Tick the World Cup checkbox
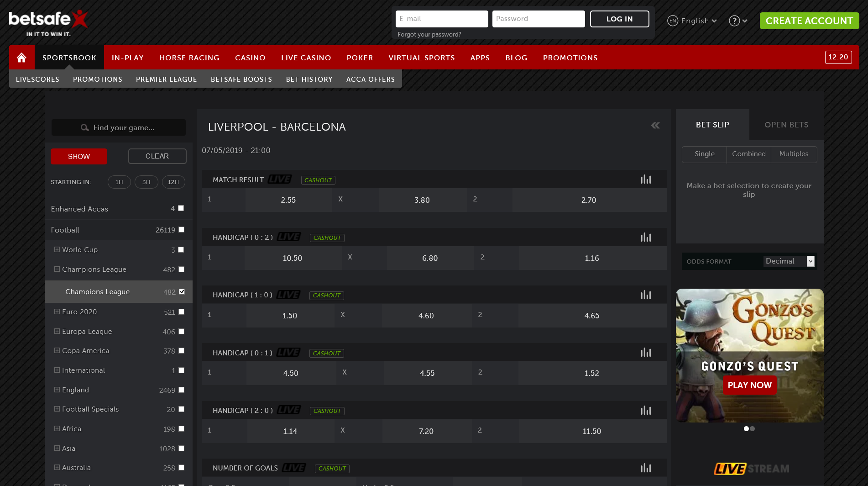This screenshot has height=486, width=868. pyautogui.click(x=181, y=250)
